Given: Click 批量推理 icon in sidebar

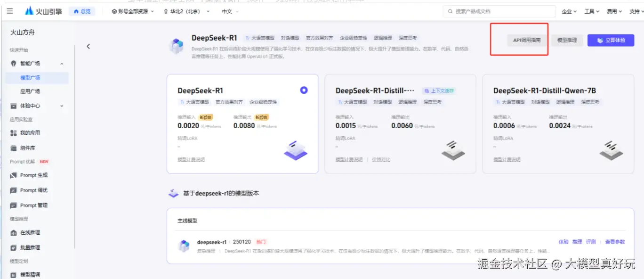Looking at the screenshot, I should click(13, 247).
